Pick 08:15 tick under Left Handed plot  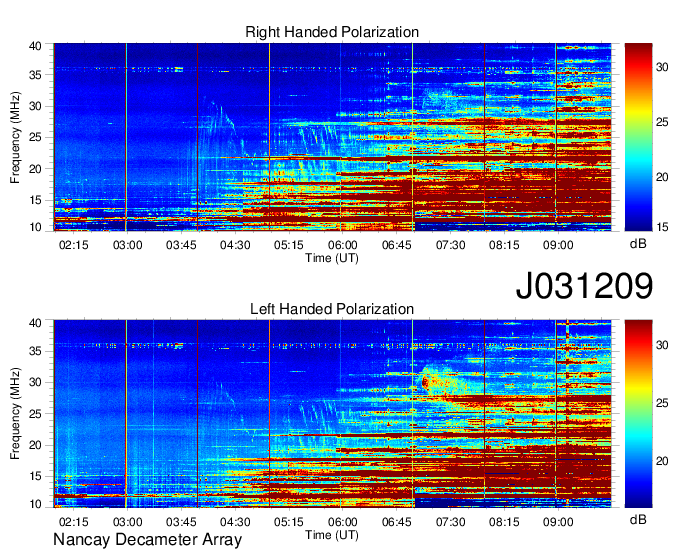[504, 522]
